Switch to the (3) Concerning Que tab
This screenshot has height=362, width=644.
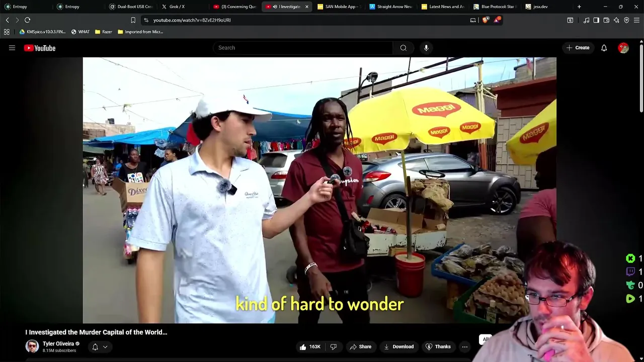234,7
